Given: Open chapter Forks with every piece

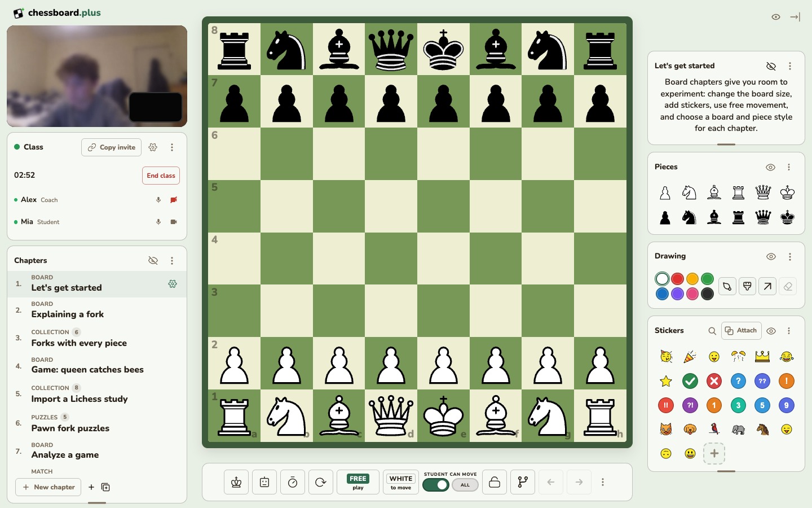Looking at the screenshot, I should [x=97, y=338].
